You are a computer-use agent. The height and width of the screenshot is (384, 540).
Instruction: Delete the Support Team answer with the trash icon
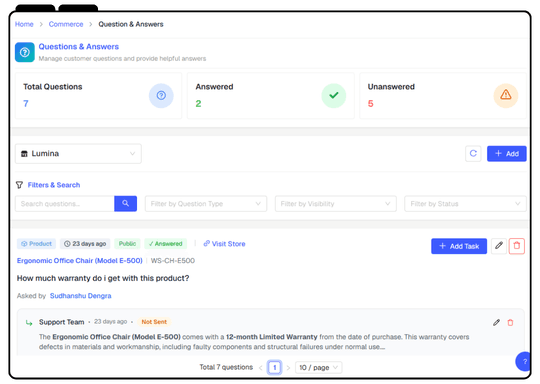pyautogui.click(x=510, y=322)
